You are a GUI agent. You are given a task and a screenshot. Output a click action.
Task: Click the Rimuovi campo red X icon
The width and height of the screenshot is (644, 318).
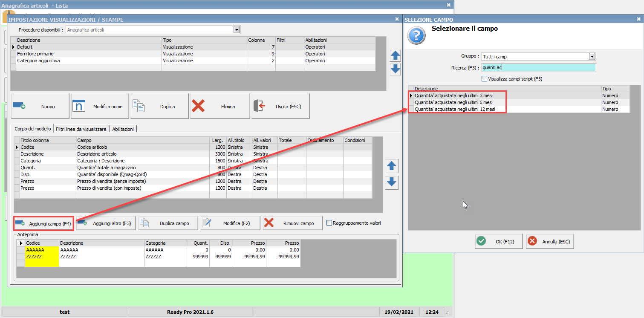click(269, 223)
